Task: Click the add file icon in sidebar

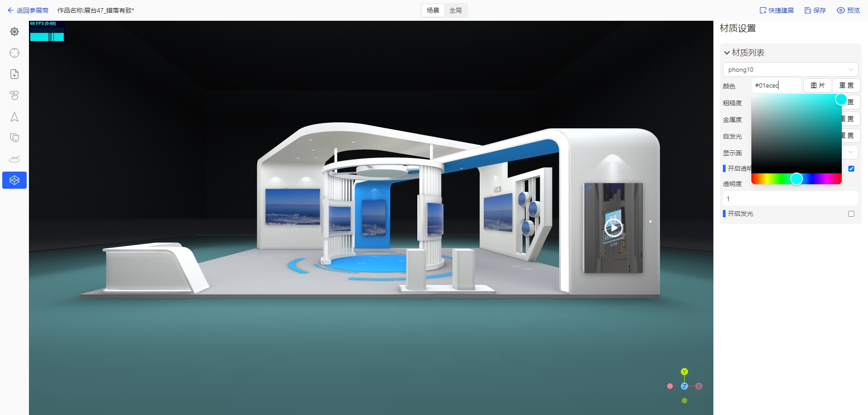Action: click(14, 74)
